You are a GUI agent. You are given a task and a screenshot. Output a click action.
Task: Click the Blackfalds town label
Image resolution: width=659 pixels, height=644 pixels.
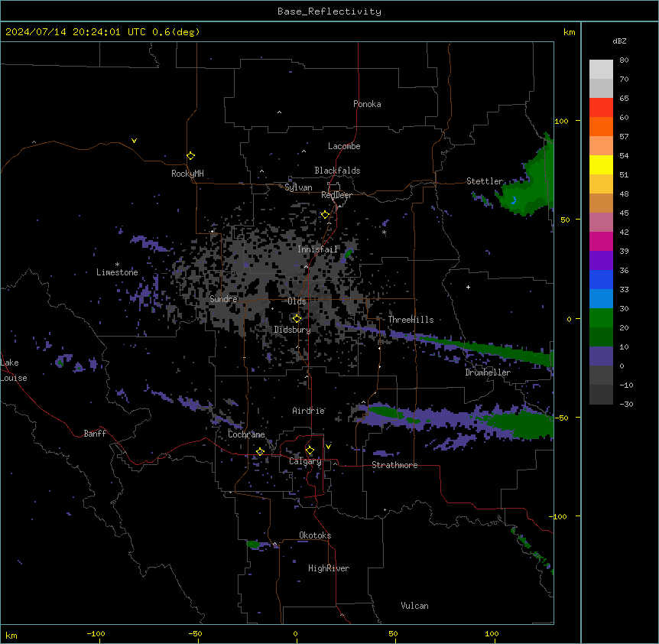(337, 171)
